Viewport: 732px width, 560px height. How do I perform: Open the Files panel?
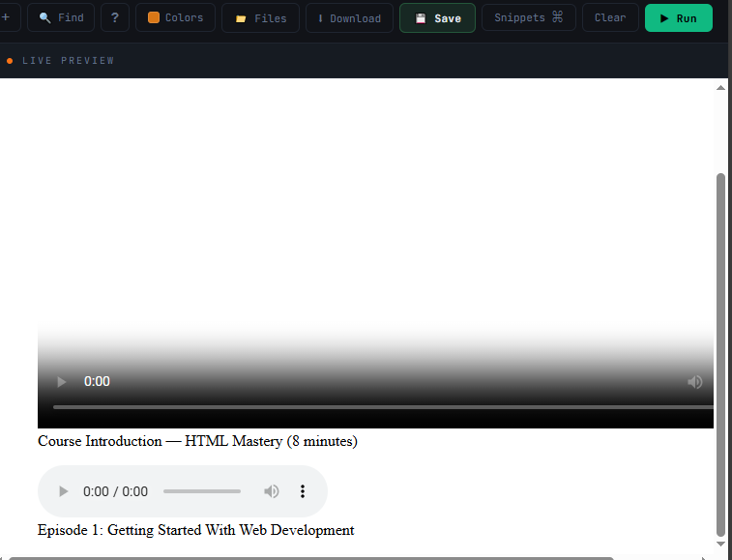tap(260, 18)
